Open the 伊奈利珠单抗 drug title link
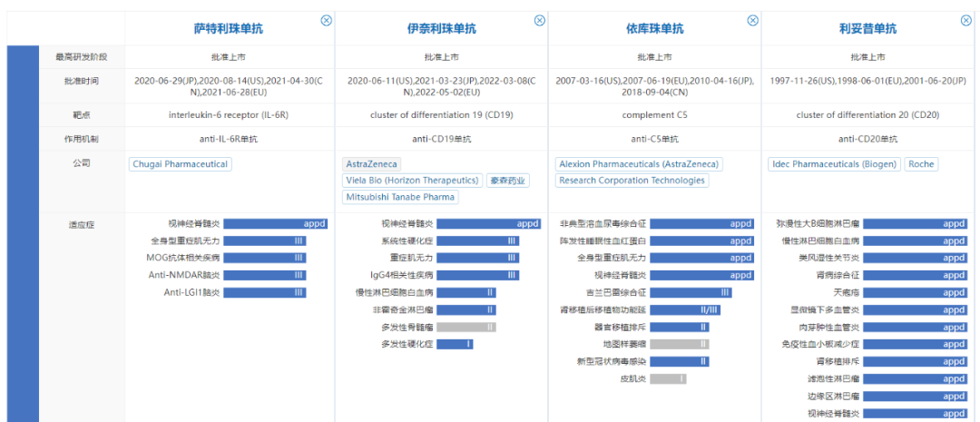 (441, 29)
